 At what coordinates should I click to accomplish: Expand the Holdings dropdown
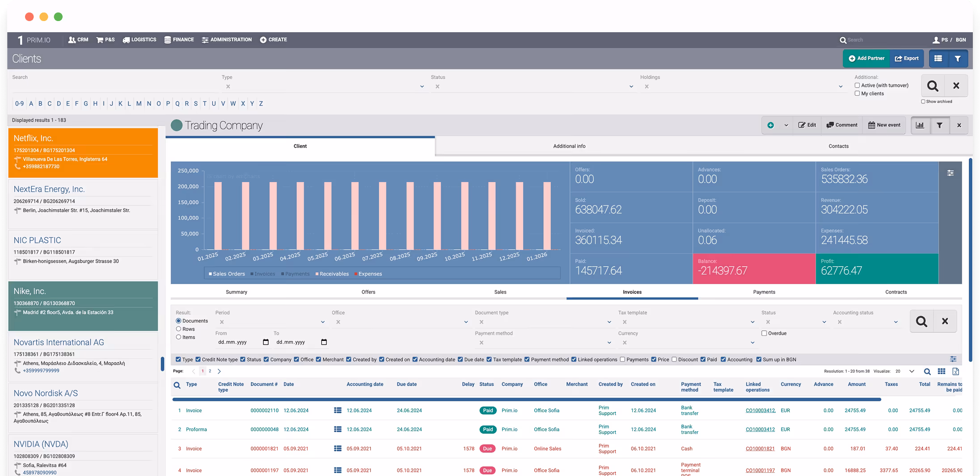tap(841, 87)
